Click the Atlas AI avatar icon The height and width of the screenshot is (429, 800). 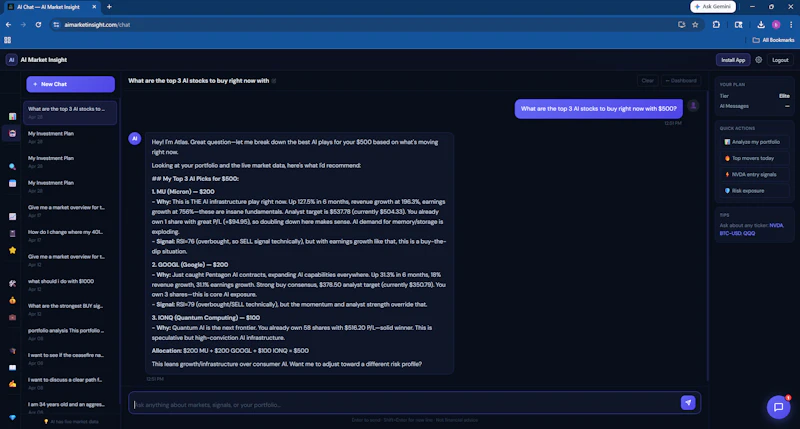pyautogui.click(x=135, y=138)
